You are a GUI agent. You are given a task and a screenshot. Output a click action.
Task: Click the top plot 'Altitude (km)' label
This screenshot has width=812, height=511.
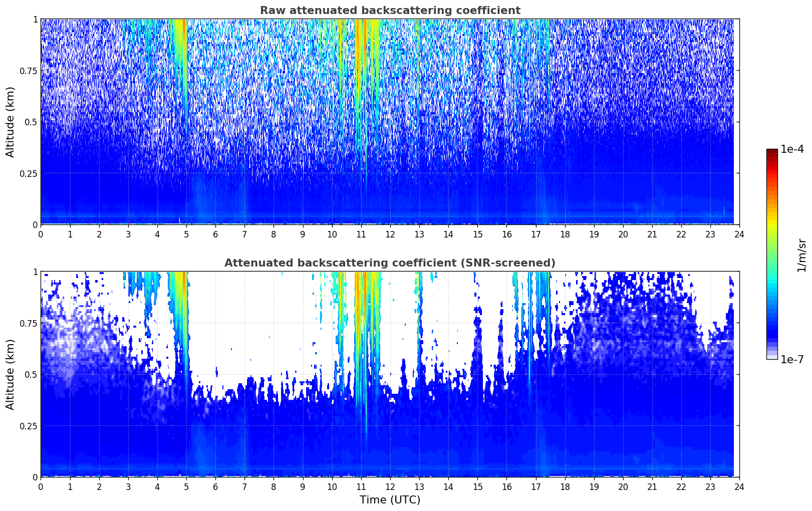coord(11,122)
